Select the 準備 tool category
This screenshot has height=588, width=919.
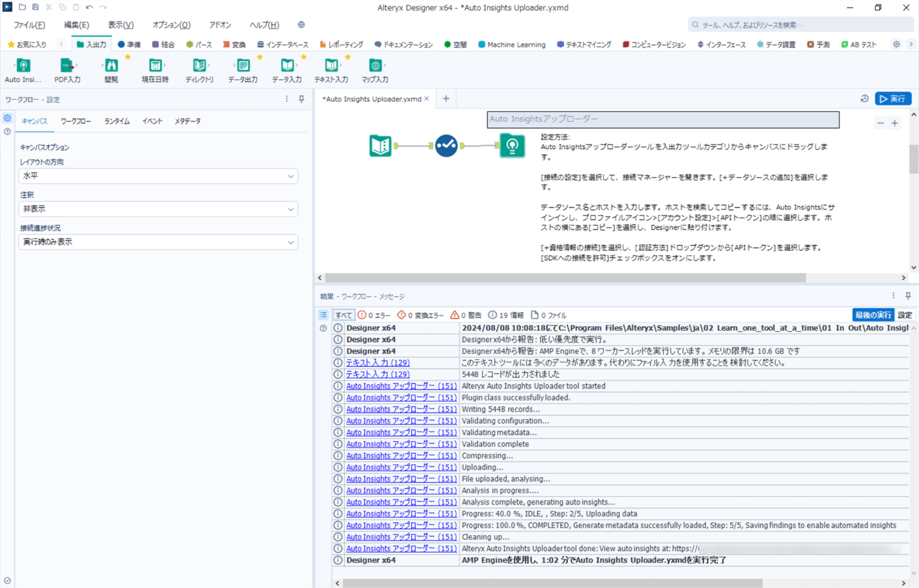(129, 45)
